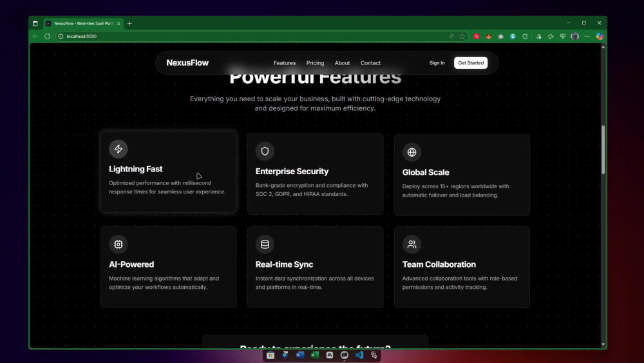
Task: Click the scrollbar down arrow
Action: [x=603, y=344]
